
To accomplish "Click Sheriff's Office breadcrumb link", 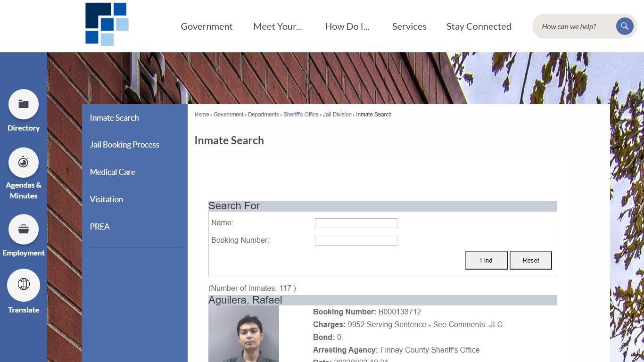I will (x=301, y=115).
